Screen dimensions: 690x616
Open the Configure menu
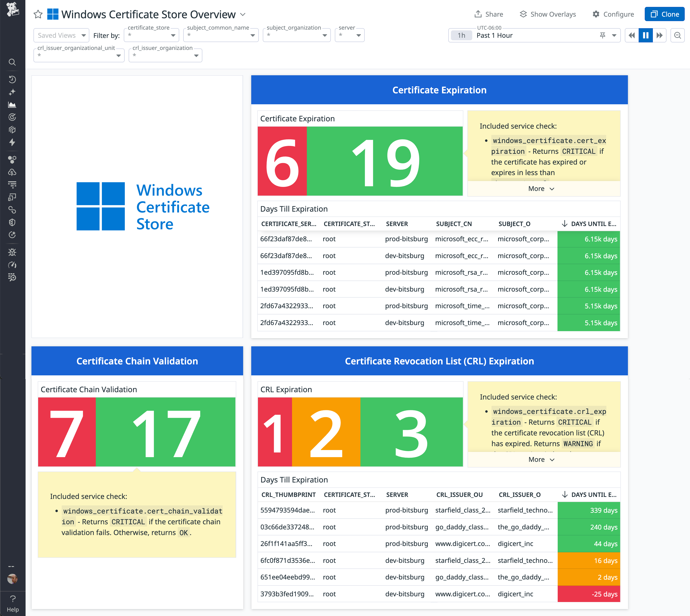click(x=613, y=14)
